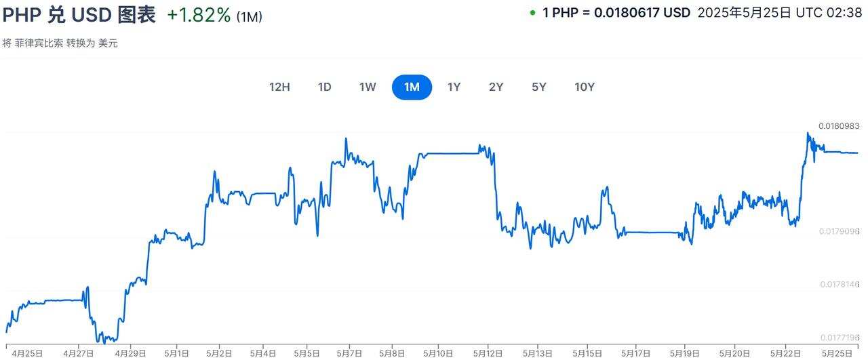The image size is (868, 360).
Task: Click the 0.0180983 high price label
Action: tap(839, 126)
